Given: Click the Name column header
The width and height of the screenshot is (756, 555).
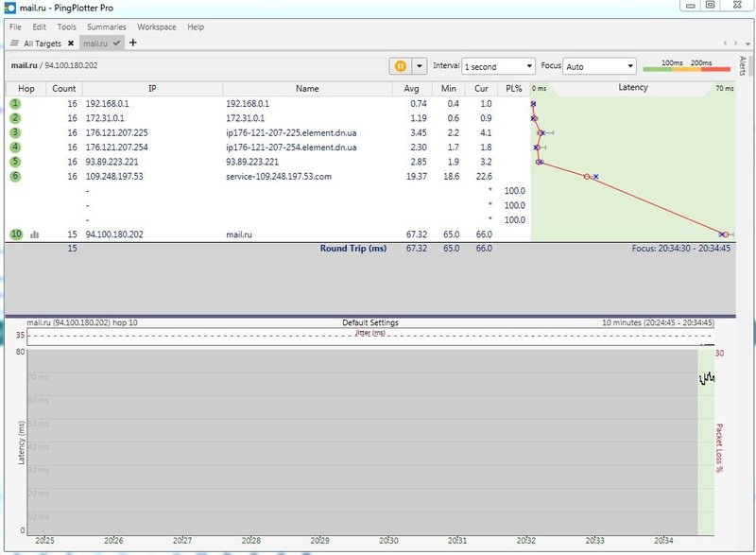Looking at the screenshot, I should click(307, 89).
